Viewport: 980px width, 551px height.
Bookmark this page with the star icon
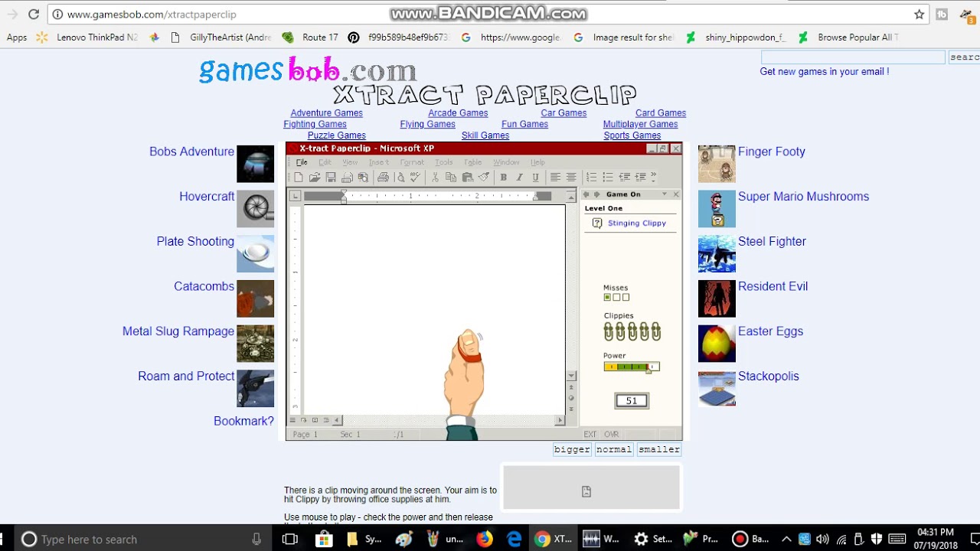coord(920,14)
